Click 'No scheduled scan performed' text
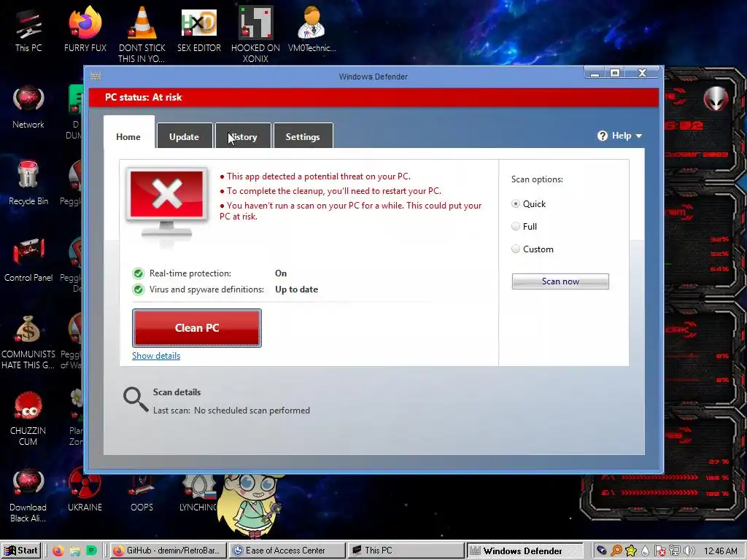 (x=252, y=410)
